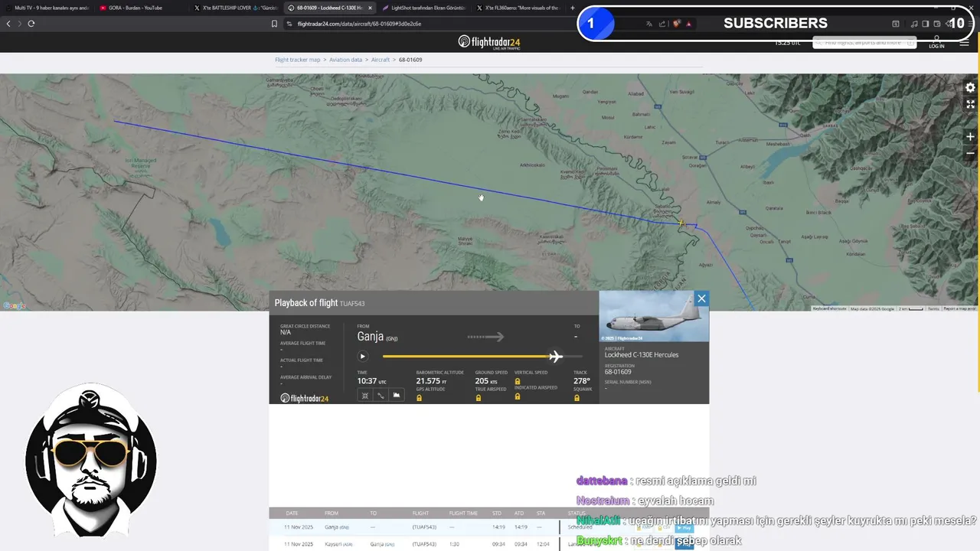Screen dimensions: 980x551
Task: Click the true airspeed lock icon
Action: tap(479, 398)
